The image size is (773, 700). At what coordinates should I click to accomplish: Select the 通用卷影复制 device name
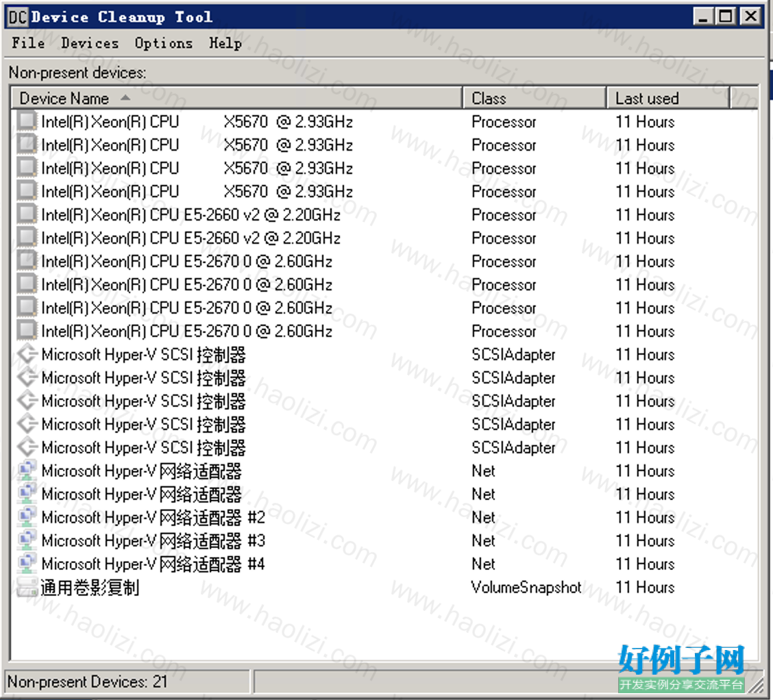tap(90, 587)
